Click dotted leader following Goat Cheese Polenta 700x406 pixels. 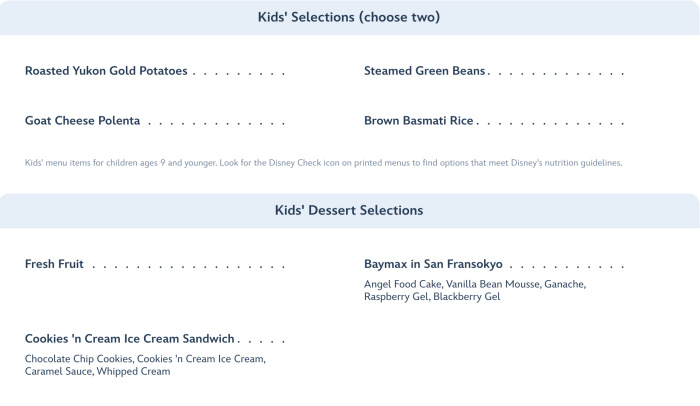coord(216,122)
